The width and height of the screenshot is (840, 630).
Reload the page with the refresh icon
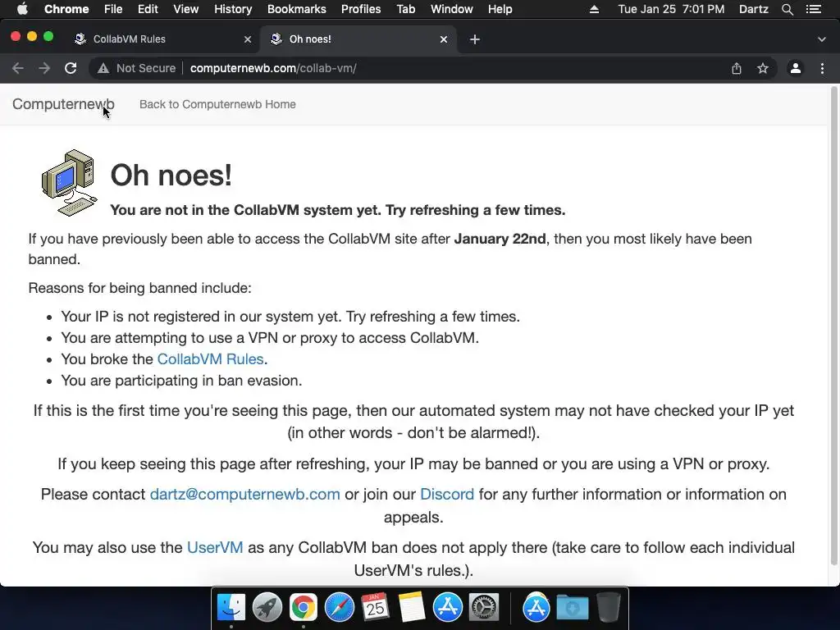pos(71,68)
